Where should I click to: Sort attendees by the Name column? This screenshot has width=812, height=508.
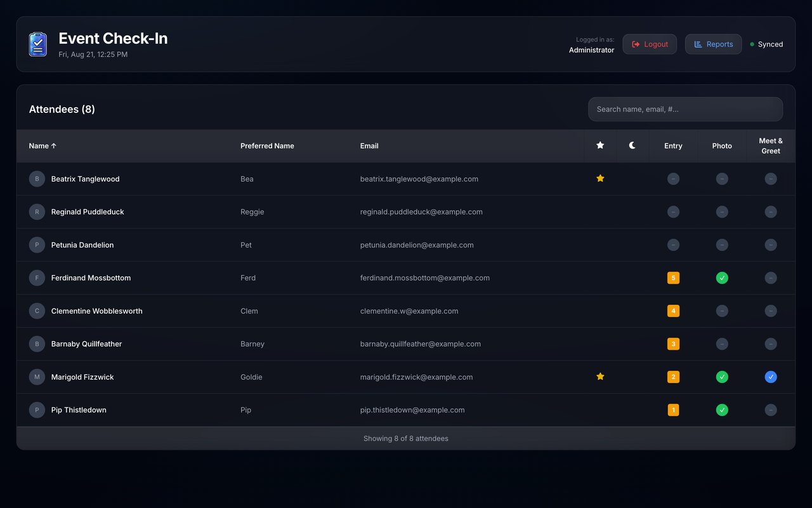43,145
